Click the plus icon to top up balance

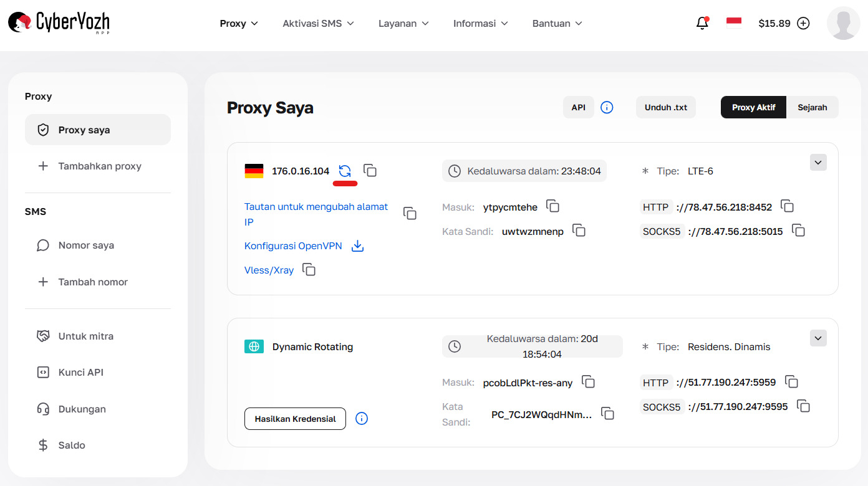803,22
